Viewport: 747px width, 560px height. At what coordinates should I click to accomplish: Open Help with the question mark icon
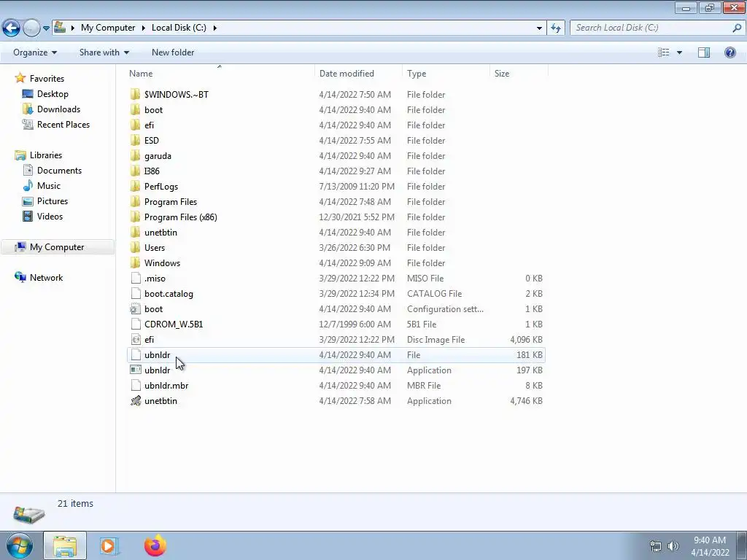(x=729, y=52)
